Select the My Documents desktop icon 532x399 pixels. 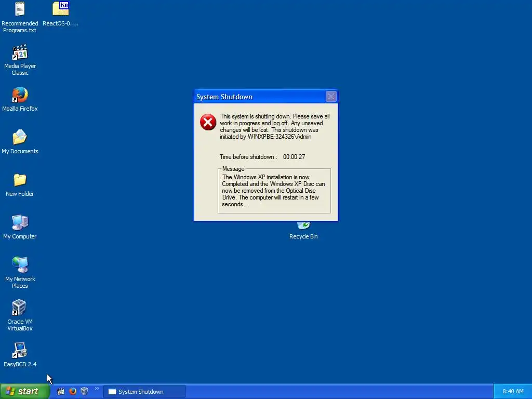(x=20, y=142)
